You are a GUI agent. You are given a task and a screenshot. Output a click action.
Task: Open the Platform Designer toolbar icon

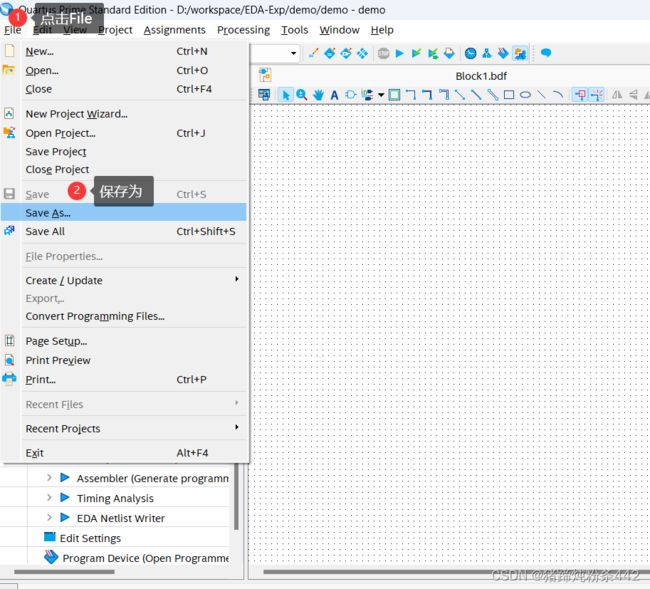[520, 53]
